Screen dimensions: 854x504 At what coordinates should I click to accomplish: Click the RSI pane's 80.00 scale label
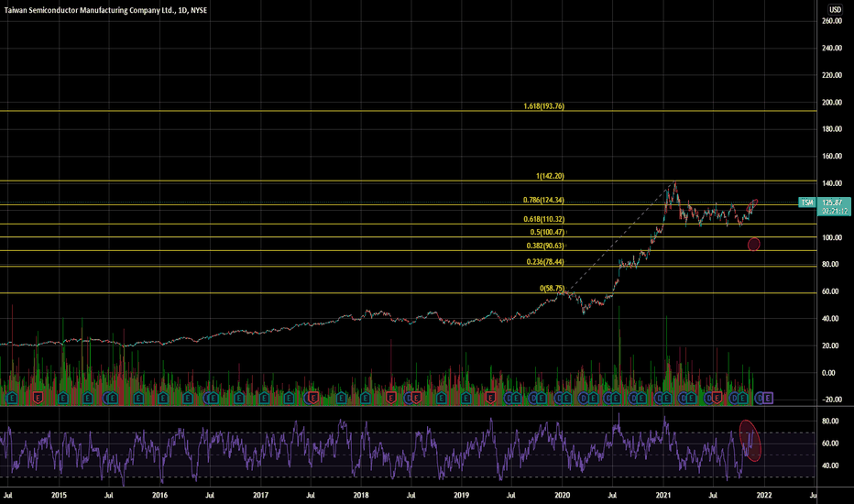[830, 422]
